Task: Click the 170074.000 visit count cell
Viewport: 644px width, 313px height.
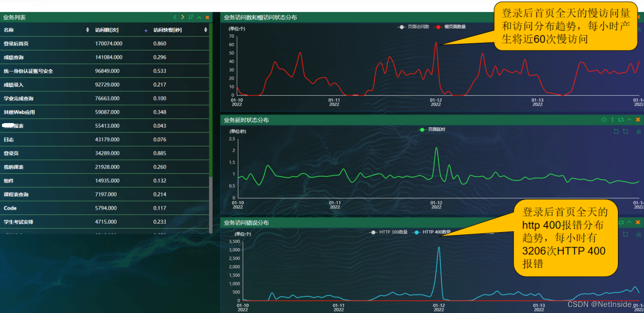Action: [109, 44]
